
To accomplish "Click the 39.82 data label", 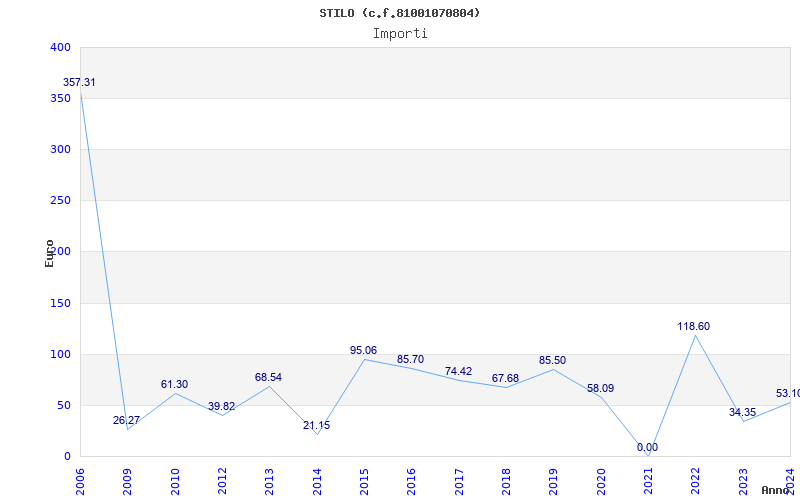I will pyautogui.click(x=221, y=407).
